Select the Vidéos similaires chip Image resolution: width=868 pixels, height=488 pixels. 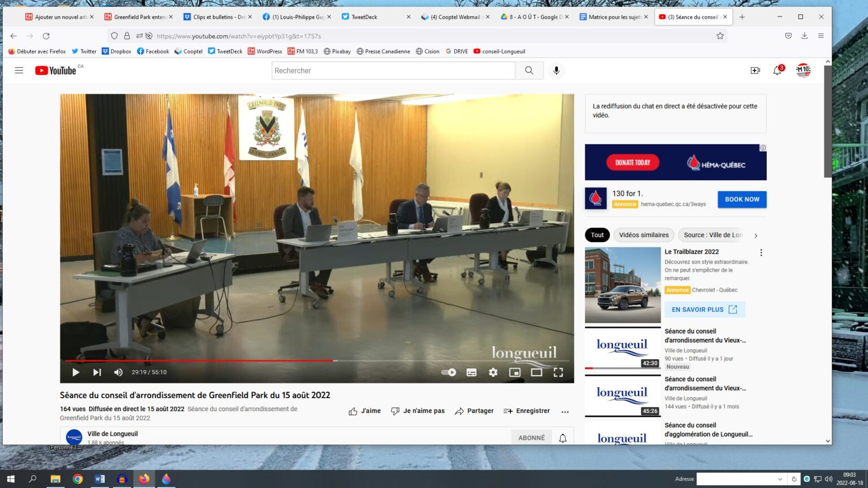pos(644,235)
